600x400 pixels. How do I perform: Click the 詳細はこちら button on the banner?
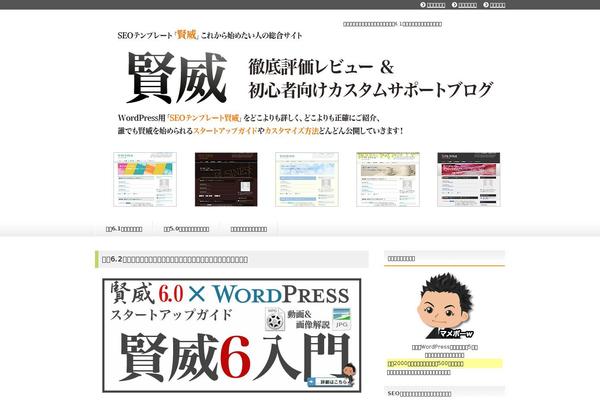point(331,382)
